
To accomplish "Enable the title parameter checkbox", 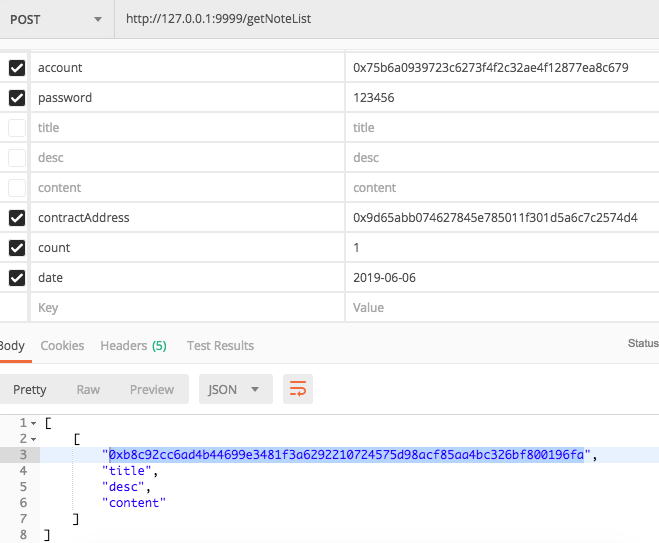I will click(17, 128).
